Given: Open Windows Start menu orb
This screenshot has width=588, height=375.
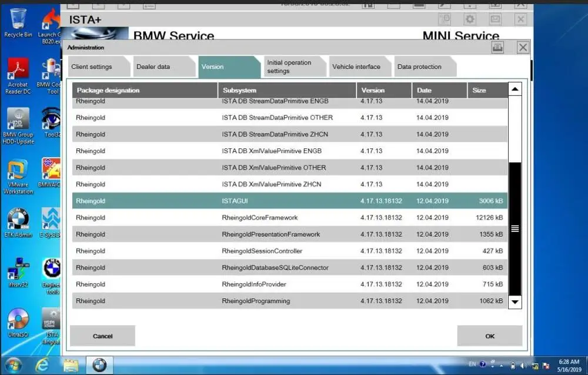Looking at the screenshot, I should 13,365.
